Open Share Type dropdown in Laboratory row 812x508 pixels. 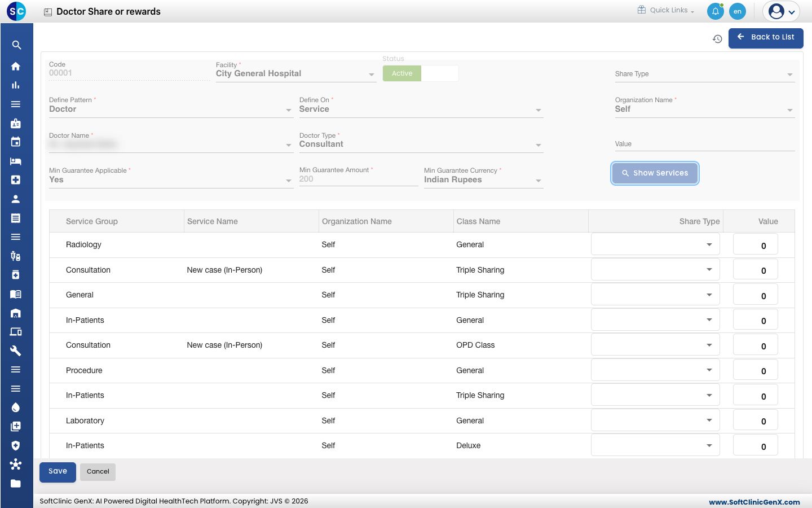[x=655, y=421]
